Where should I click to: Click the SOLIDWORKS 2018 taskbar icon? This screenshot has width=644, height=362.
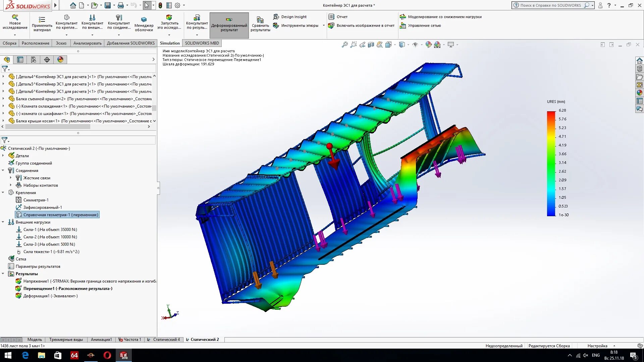click(123, 355)
